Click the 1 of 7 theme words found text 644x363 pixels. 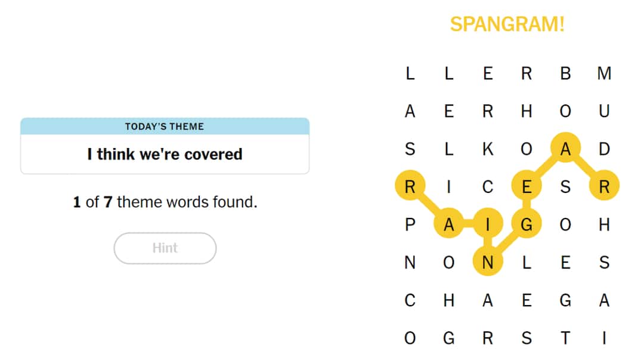pos(165,202)
